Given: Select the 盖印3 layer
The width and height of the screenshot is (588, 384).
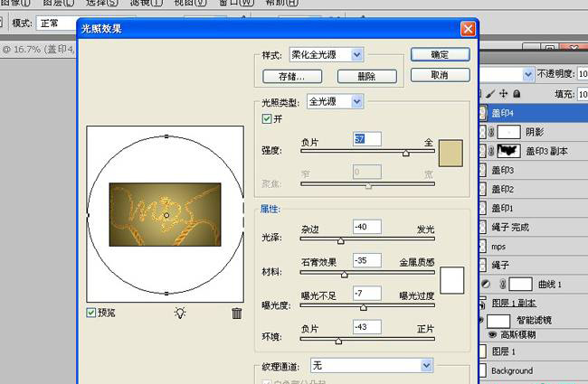Looking at the screenshot, I should click(534, 170).
